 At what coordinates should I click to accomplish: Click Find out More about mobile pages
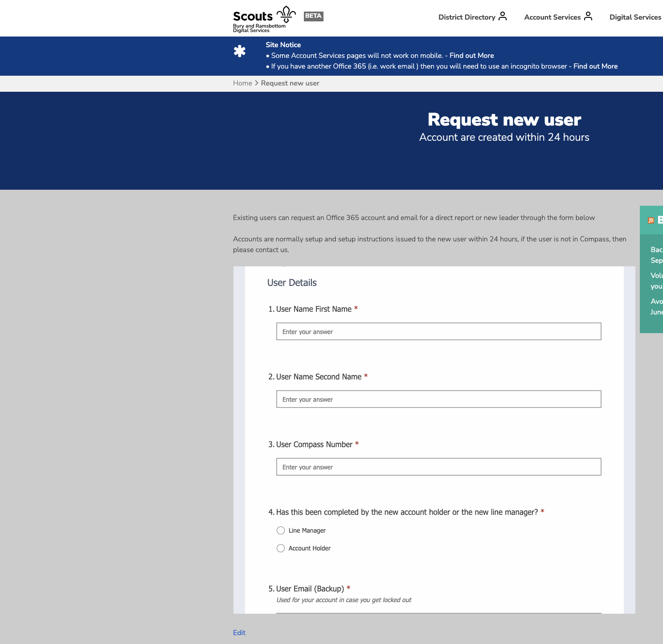coord(472,55)
